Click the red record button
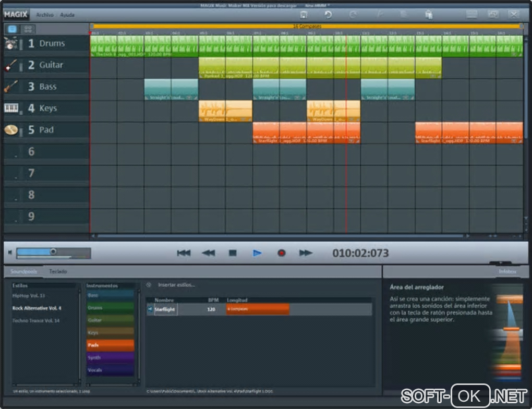Image resolution: width=532 pixels, height=409 pixels. point(281,253)
